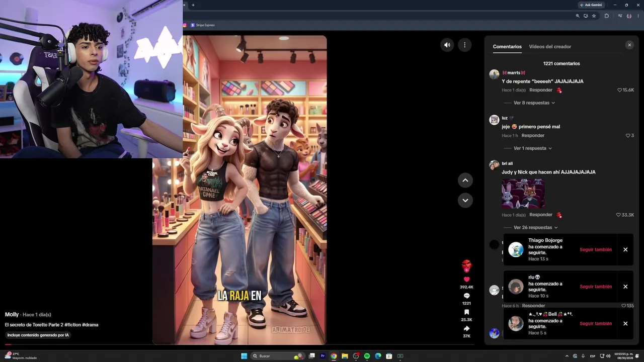Viewport: 644px width, 362px height.
Task: Open the browser extensions menu
Action: point(606,16)
